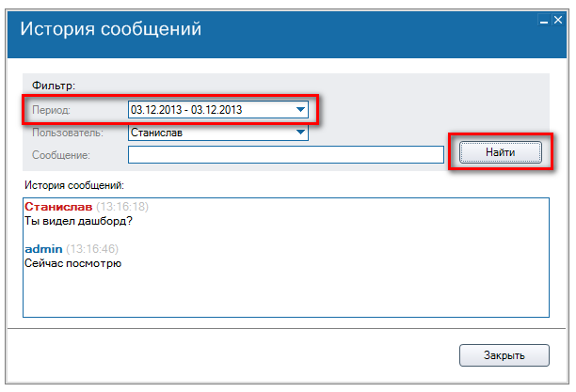Click the Сообщение: label
The width and height of the screenshot is (576, 392).
tap(59, 154)
